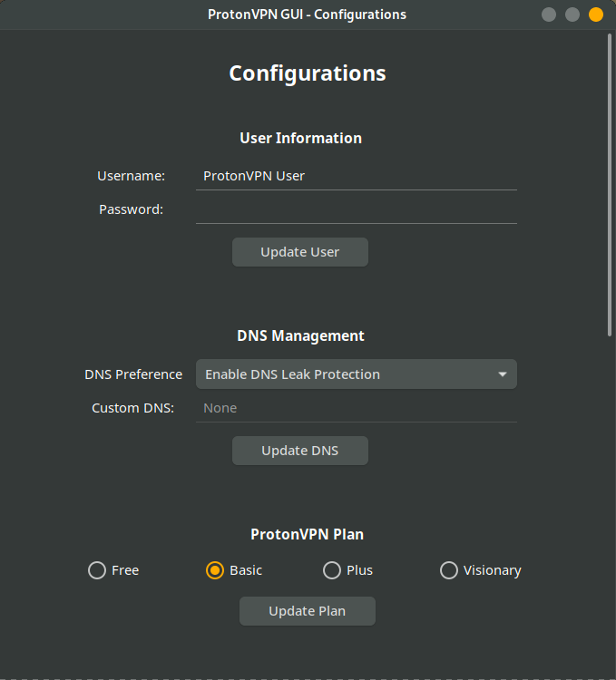Click the Update Plan button

308,611
